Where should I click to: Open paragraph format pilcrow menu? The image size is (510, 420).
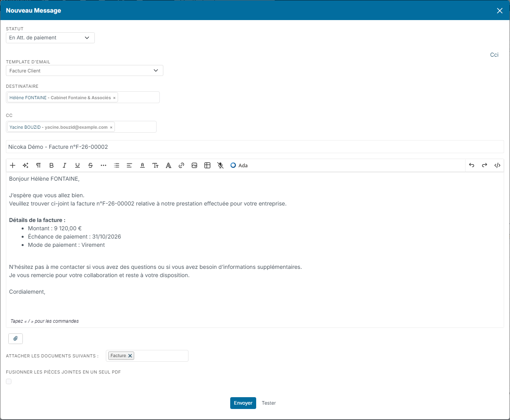pyautogui.click(x=39, y=165)
